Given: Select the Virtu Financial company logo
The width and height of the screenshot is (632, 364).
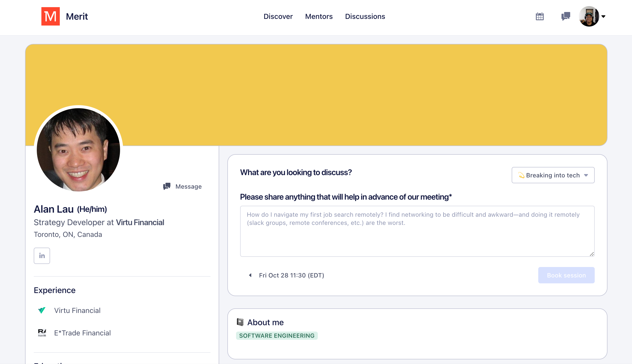Looking at the screenshot, I should [42, 310].
